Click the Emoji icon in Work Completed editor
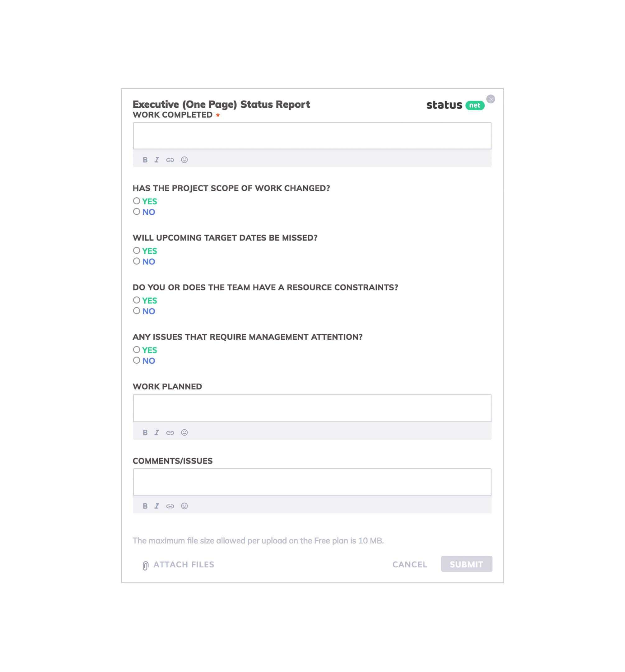The width and height of the screenshot is (625, 672). pyautogui.click(x=184, y=160)
